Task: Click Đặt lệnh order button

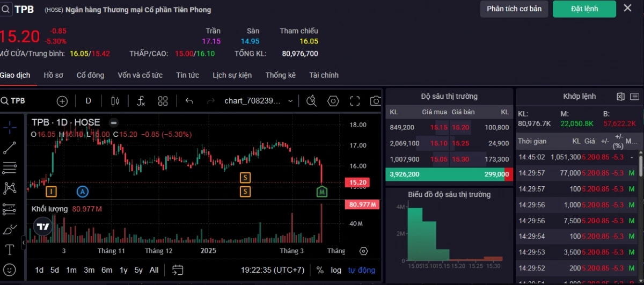Action: 584,9
